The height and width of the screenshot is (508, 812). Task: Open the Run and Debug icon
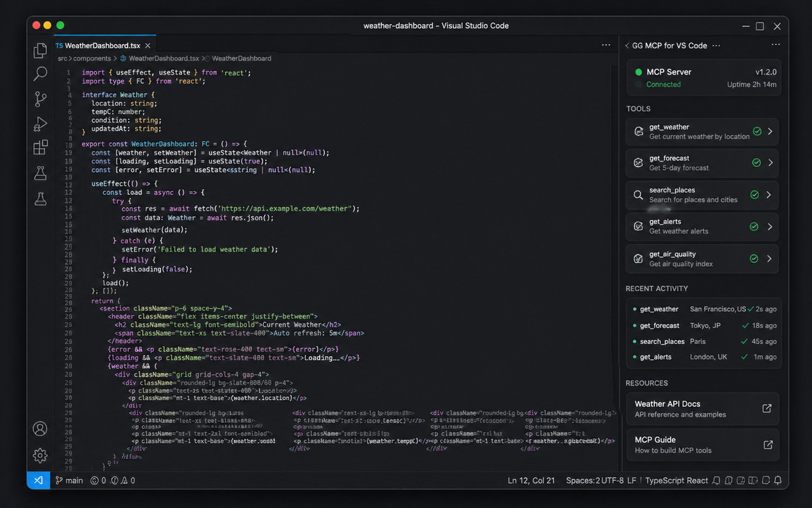(x=41, y=124)
